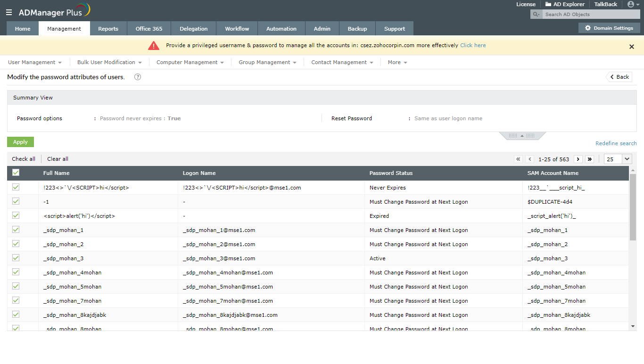Image resolution: width=644 pixels, height=364 pixels.
Task: Click the ADManager Plus logo
Action: tap(54, 11)
